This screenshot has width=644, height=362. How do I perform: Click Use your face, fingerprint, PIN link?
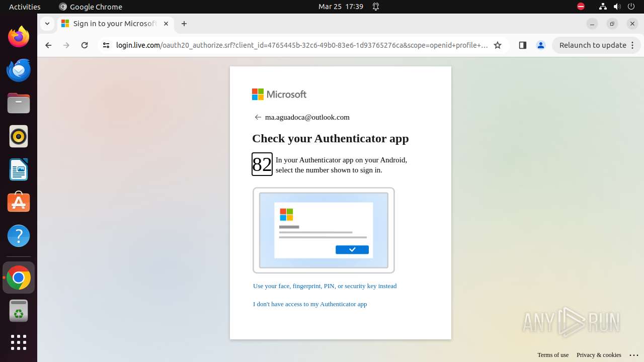(x=325, y=286)
